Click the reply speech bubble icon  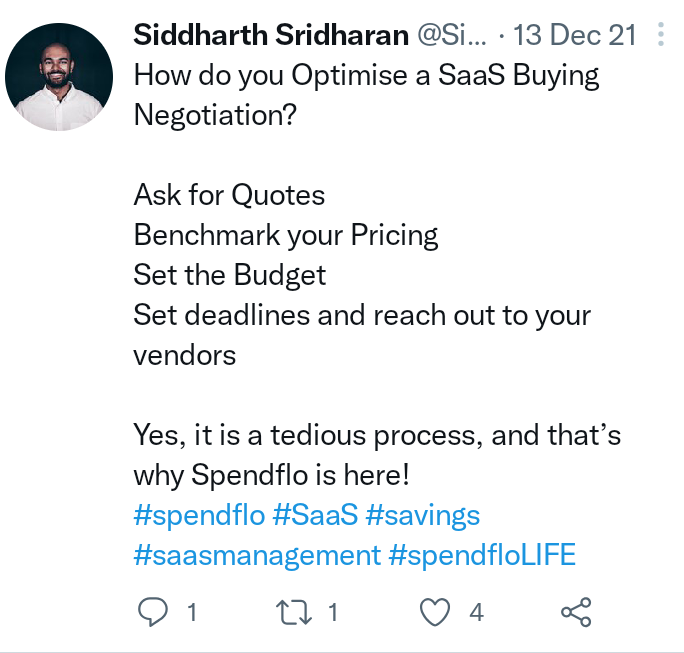coord(153,612)
